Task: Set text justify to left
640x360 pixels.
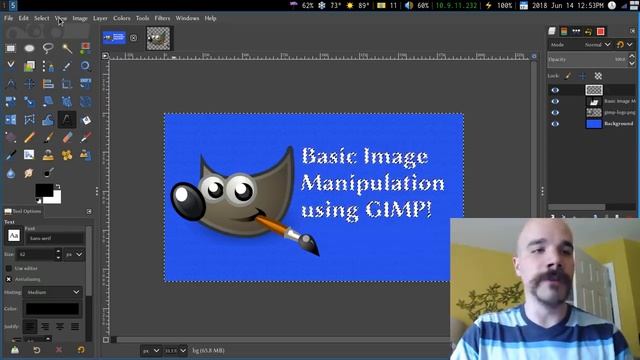Action: point(29,327)
